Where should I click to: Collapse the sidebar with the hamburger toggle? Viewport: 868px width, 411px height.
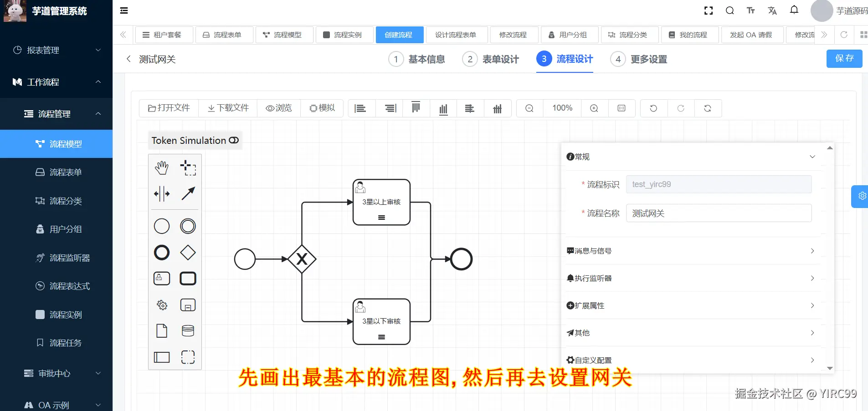pos(123,10)
